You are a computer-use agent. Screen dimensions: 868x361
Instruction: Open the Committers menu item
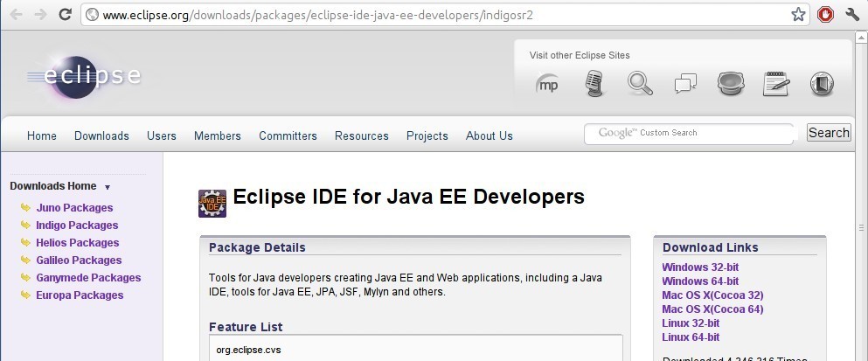288,135
